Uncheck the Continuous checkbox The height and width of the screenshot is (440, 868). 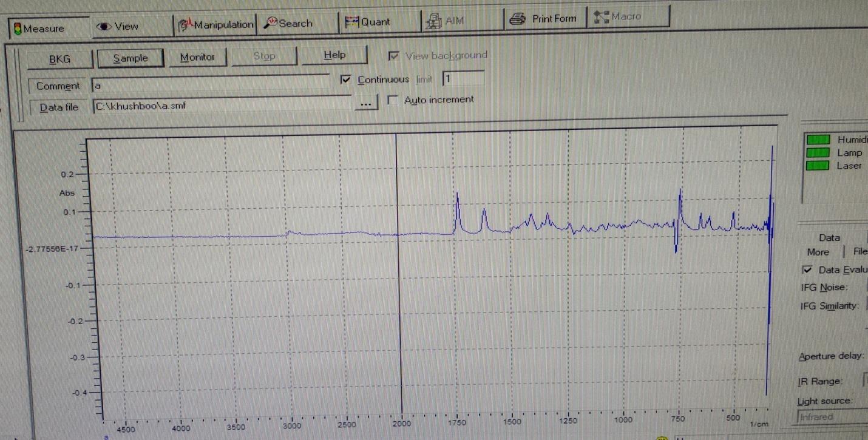click(346, 80)
